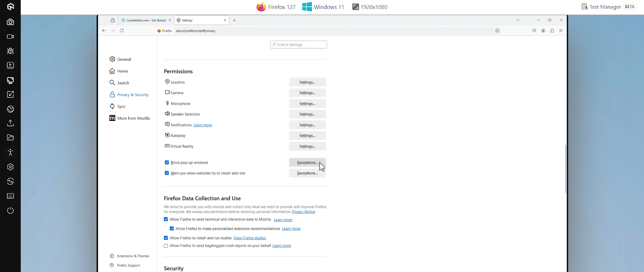The height and width of the screenshot is (272, 644).
Task: Click the Firefox View icon left of tabs
Action: 113,20
